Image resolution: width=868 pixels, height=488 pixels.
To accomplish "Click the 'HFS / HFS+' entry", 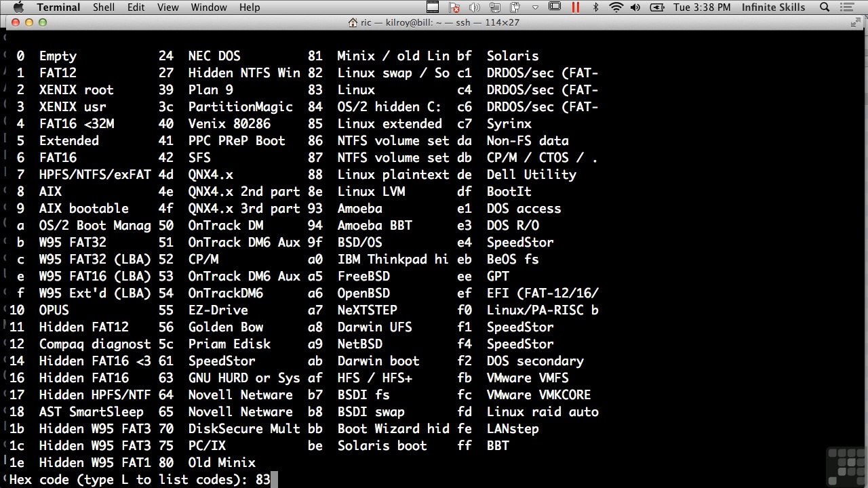I will pos(375,378).
